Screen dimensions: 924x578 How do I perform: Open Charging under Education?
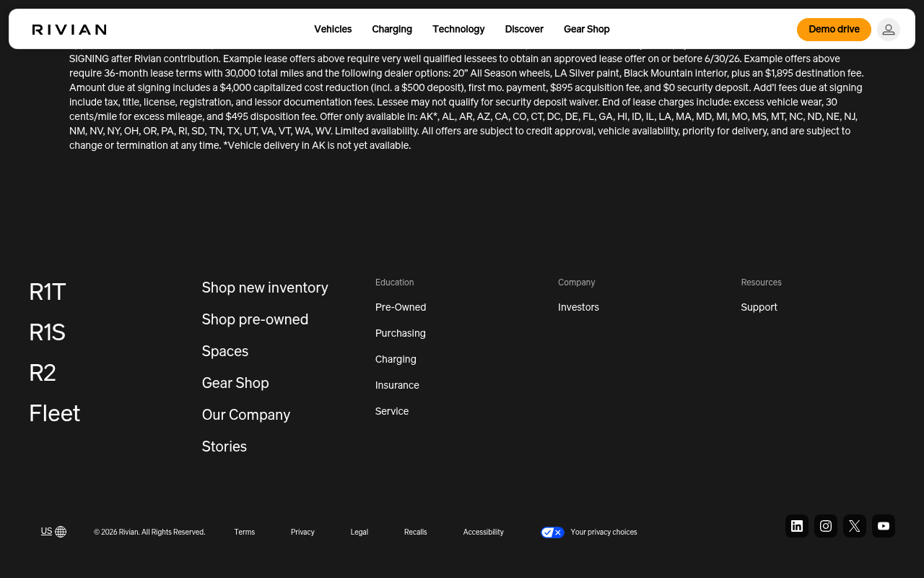pos(396,359)
